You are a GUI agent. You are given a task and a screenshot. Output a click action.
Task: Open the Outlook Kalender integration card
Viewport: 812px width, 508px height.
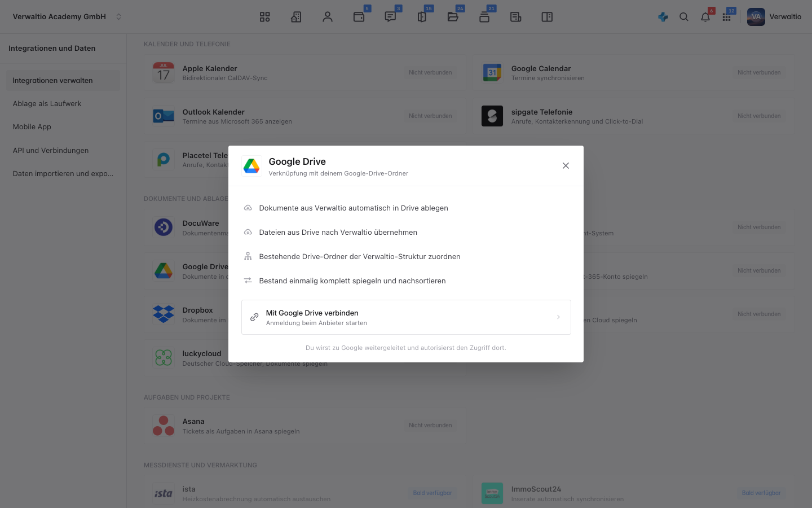(304, 116)
